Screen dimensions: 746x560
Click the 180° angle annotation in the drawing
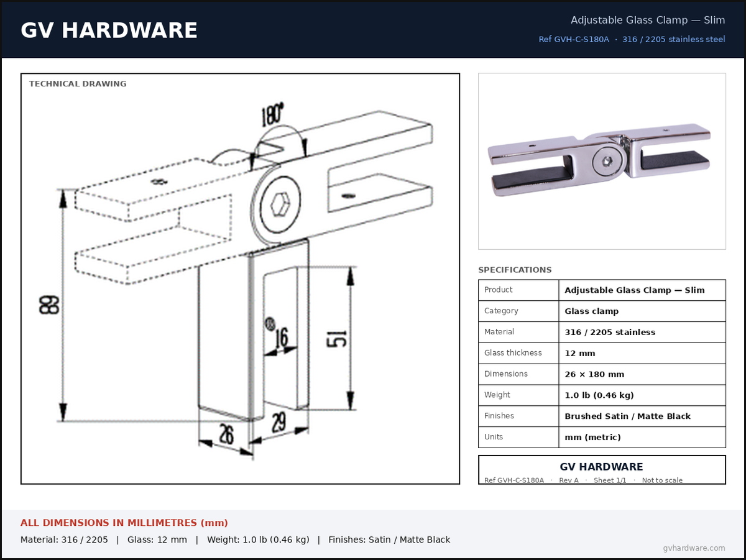[272, 115]
